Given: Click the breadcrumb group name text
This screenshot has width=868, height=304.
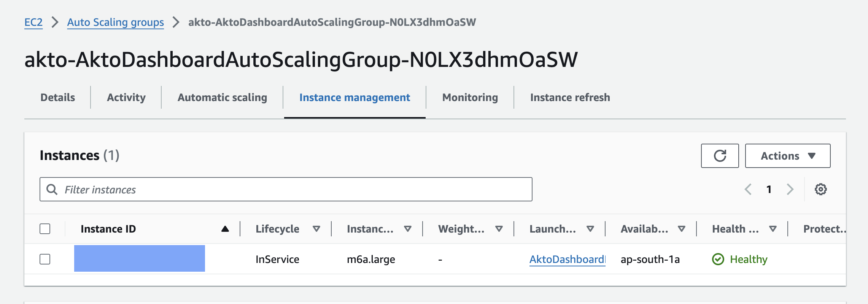Looking at the screenshot, I should point(332,22).
